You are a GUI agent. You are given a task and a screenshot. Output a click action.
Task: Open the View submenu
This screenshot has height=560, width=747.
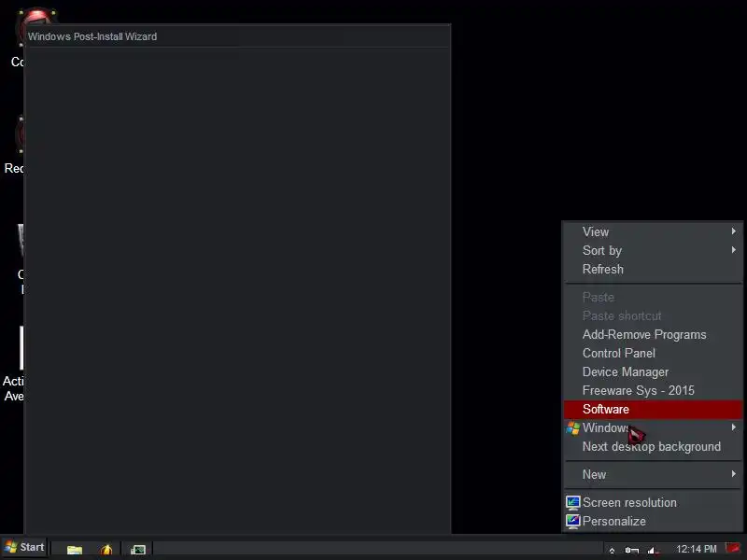(x=653, y=231)
